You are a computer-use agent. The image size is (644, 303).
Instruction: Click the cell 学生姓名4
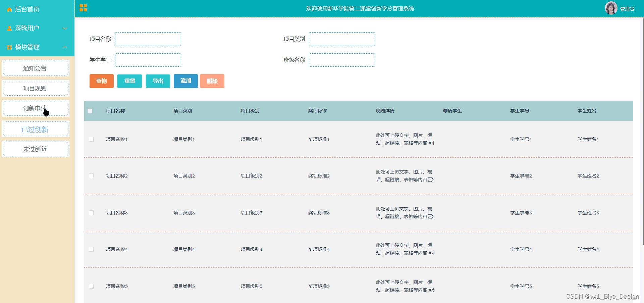click(588, 249)
